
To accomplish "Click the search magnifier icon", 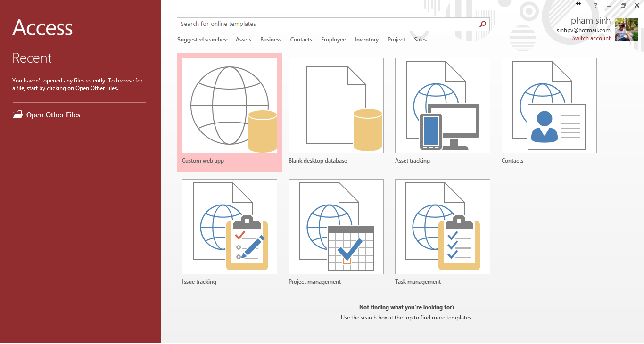I will point(483,24).
